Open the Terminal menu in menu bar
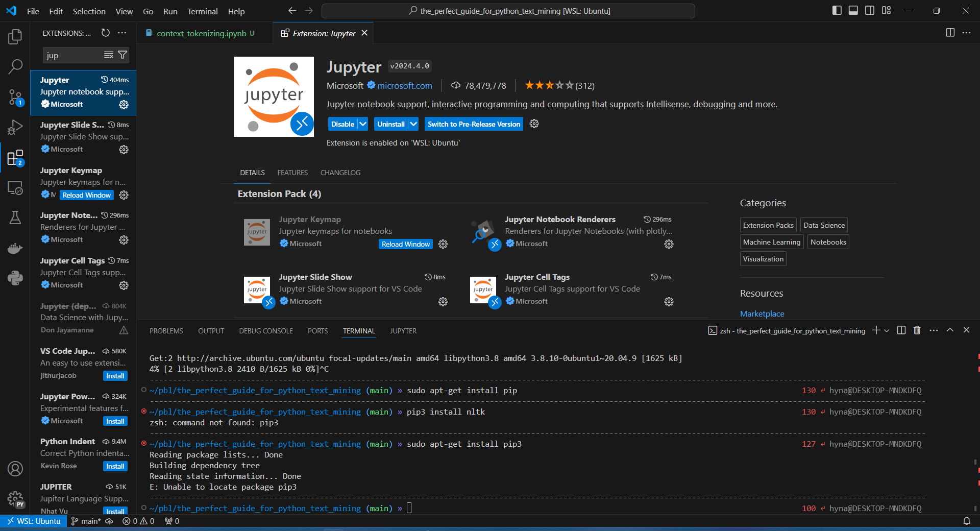Screen dimensions: 980x531 click(x=202, y=11)
